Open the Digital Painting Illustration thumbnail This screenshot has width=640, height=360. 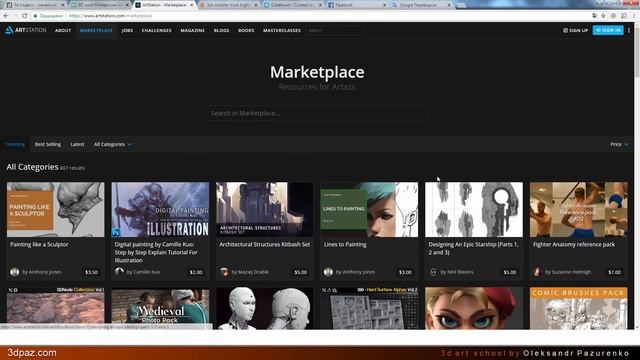(160, 209)
